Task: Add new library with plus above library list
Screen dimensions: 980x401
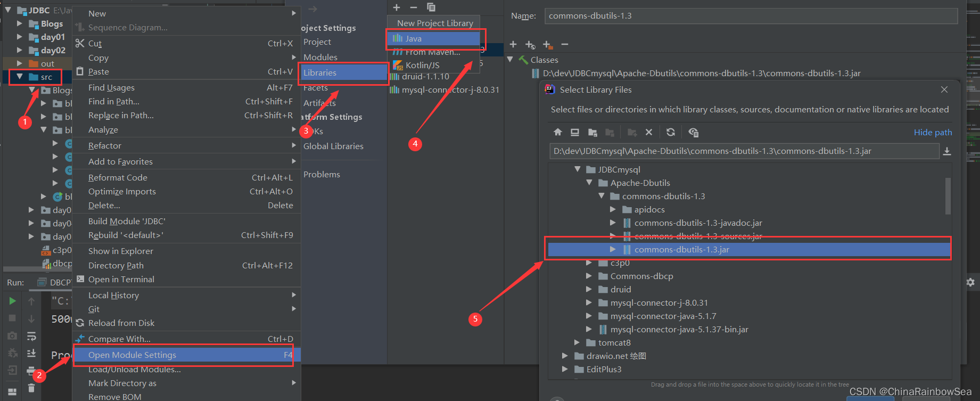Action: (397, 7)
